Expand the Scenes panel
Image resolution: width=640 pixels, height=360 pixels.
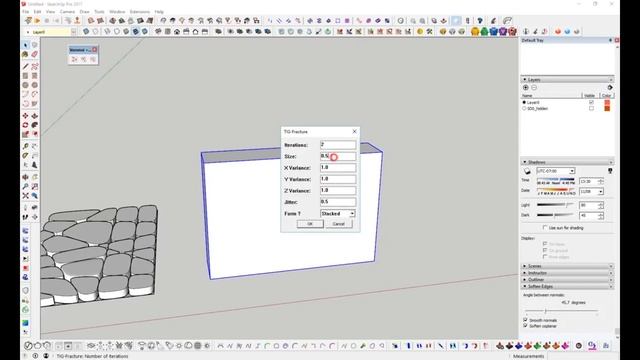coord(567,266)
